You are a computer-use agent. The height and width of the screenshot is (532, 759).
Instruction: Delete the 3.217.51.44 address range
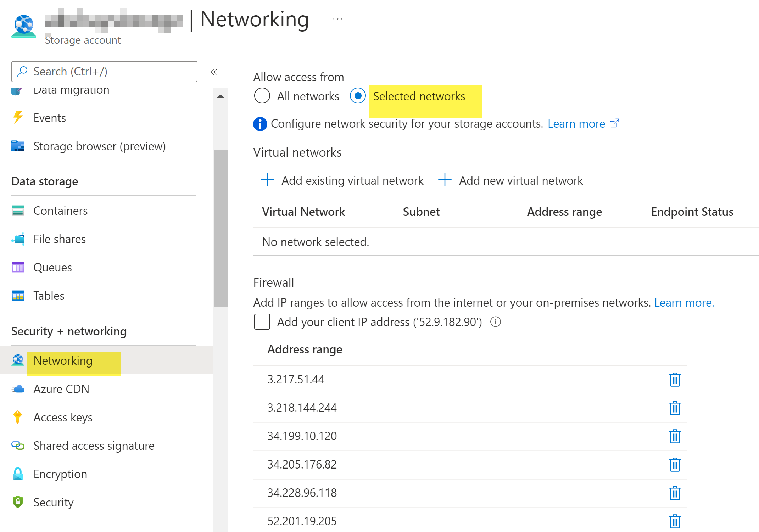tap(674, 380)
